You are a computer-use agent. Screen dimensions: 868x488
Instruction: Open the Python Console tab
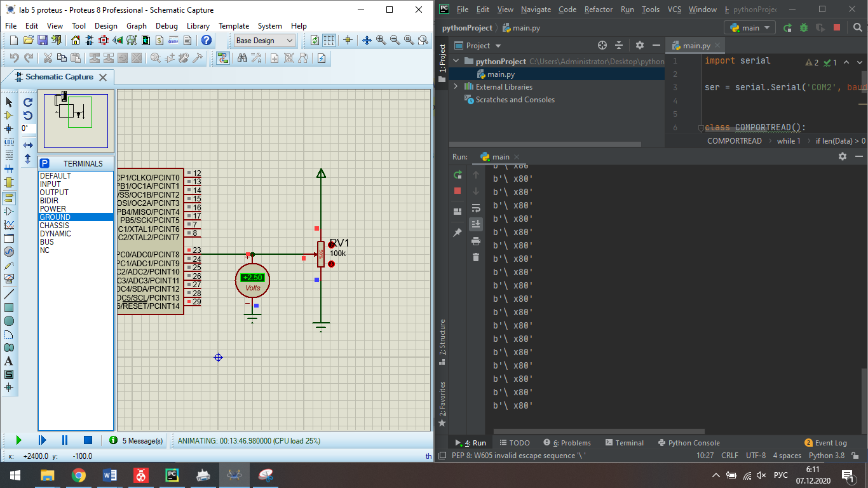pyautogui.click(x=689, y=443)
